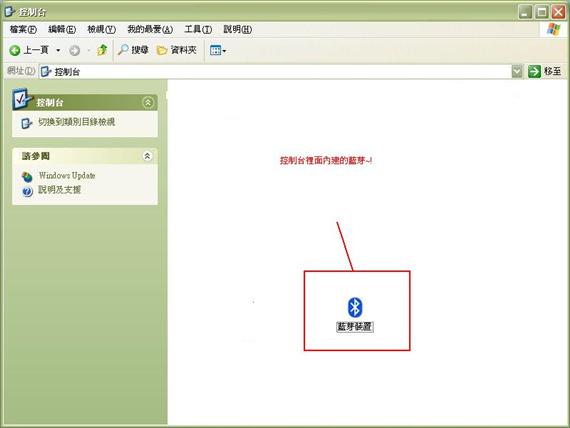Expand the address bar dropdown arrow
The image size is (570, 428).
tap(517, 71)
